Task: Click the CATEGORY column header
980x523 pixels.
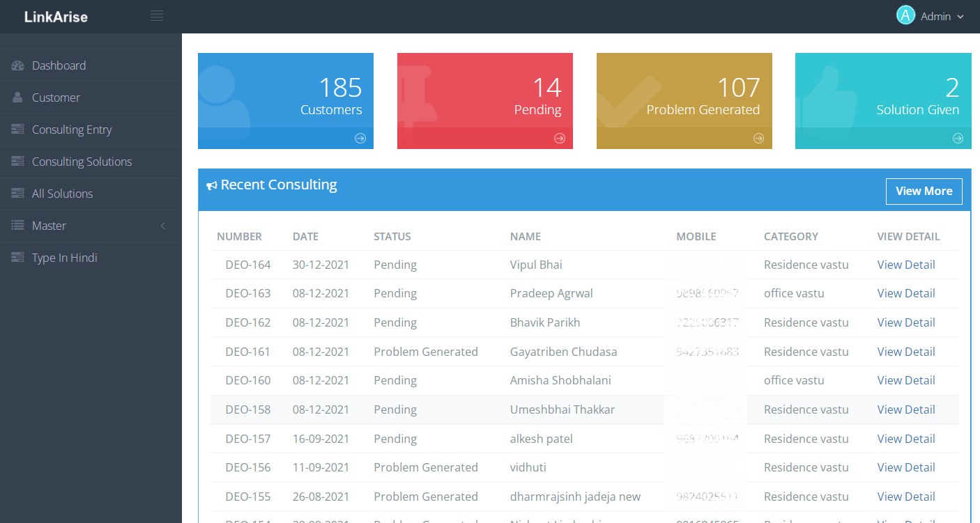Action: tap(791, 237)
